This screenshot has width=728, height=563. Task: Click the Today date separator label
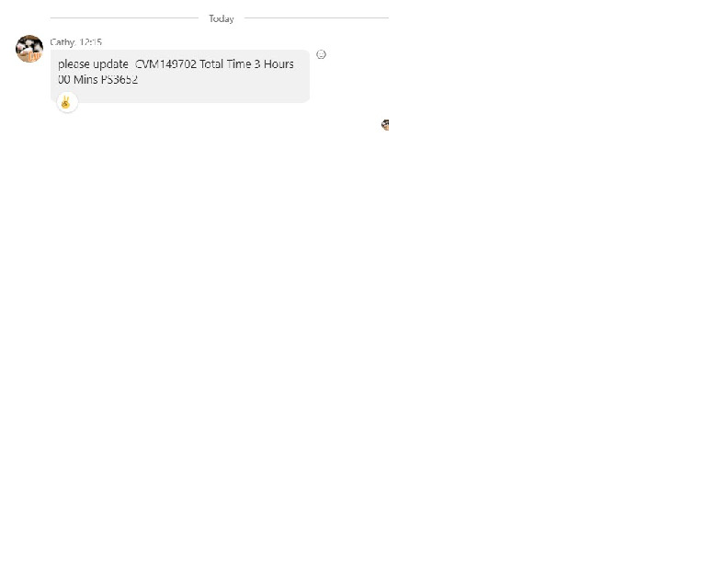pos(221,18)
